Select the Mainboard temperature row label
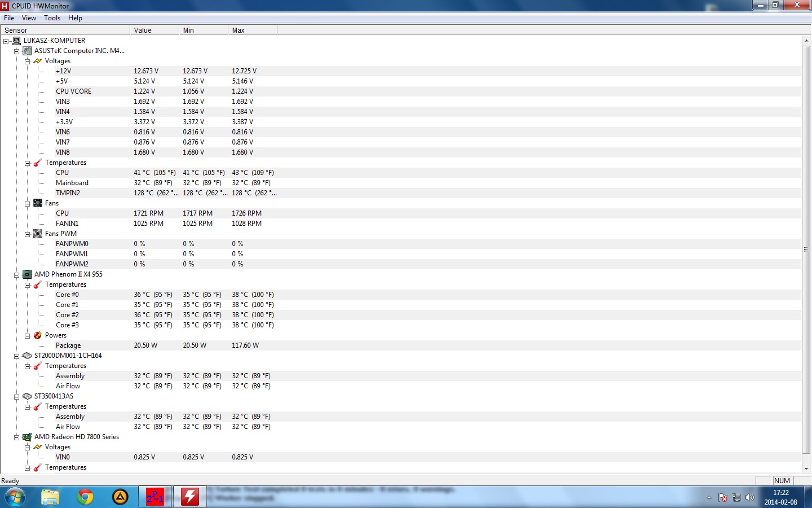 pyautogui.click(x=72, y=183)
